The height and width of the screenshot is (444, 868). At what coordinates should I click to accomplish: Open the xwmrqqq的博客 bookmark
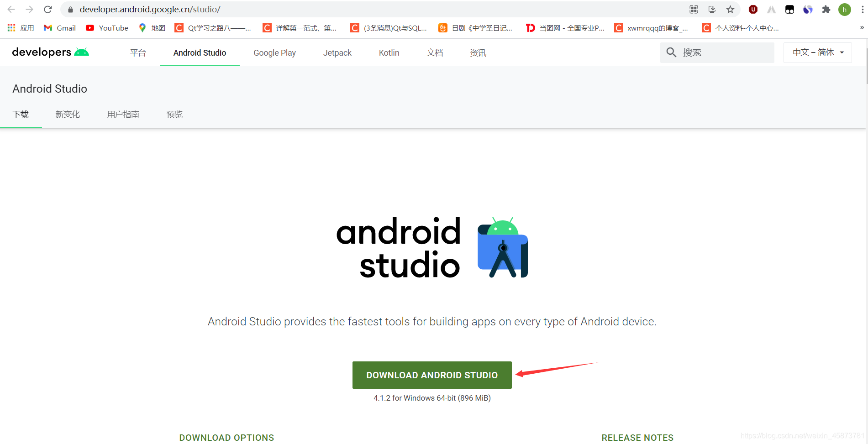coord(652,28)
